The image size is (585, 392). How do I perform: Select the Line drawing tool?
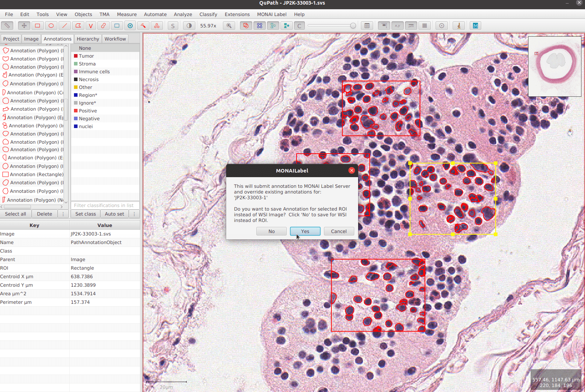click(64, 26)
